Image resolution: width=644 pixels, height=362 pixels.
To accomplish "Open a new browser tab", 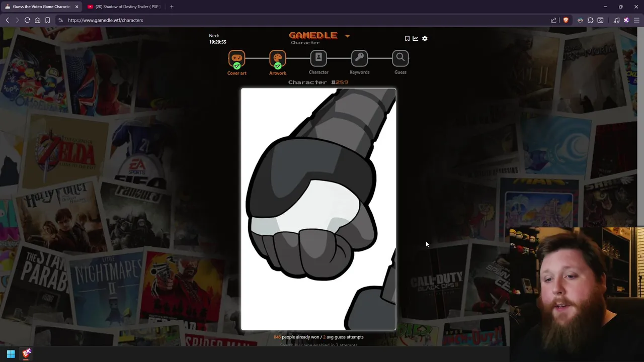I will click(x=172, y=7).
